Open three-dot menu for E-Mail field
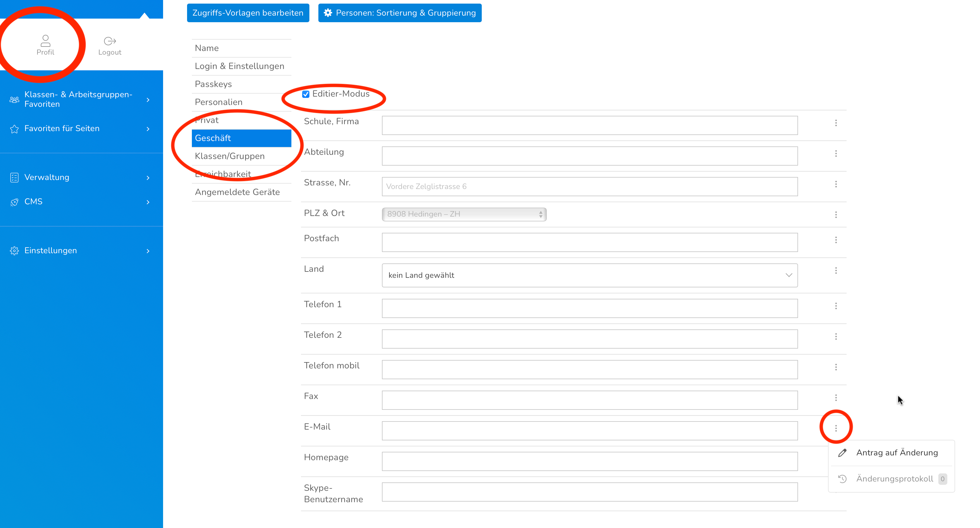980x528 pixels. pyautogui.click(x=836, y=428)
